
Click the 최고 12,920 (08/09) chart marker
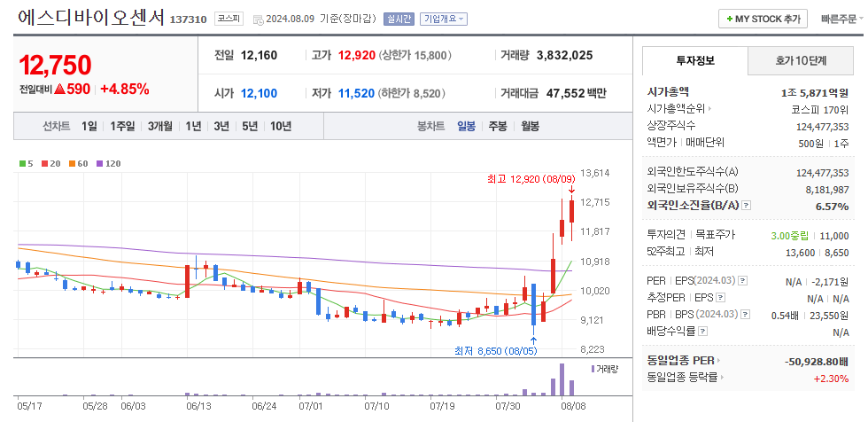pyautogui.click(x=531, y=179)
